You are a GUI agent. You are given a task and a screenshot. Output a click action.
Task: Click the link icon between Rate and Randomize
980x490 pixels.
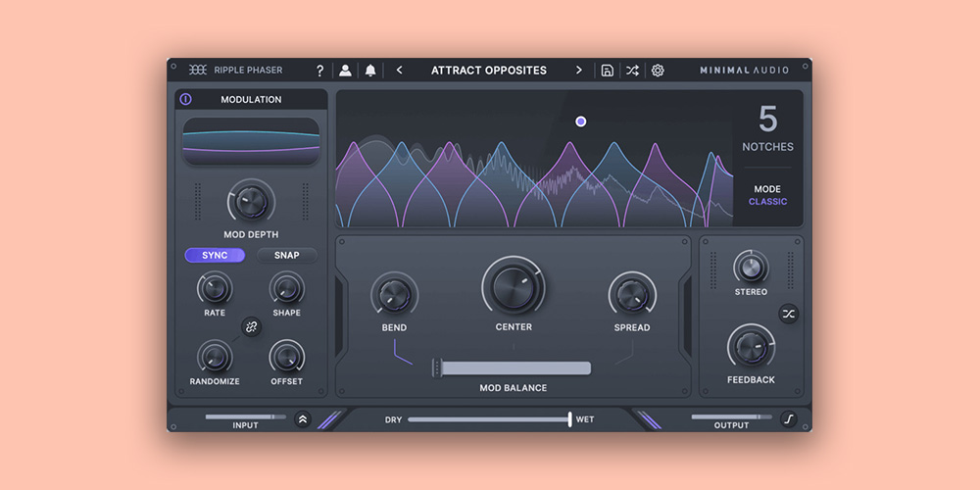251,326
